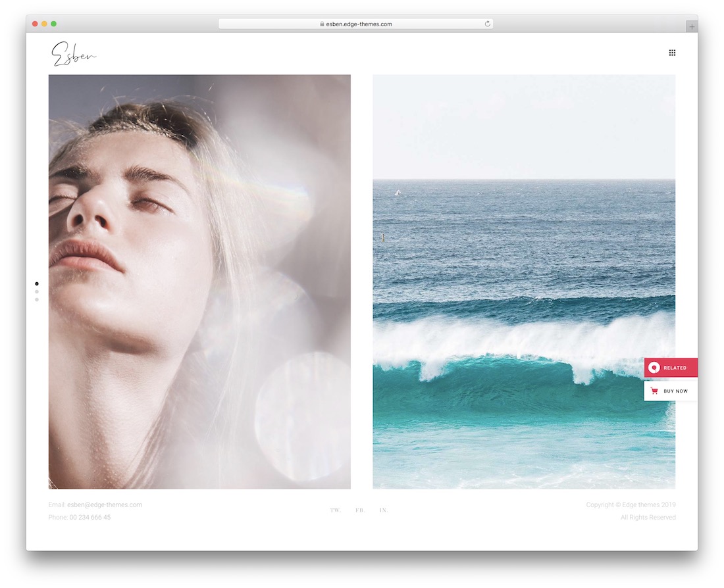This screenshot has width=724, height=588.
Task: Click the Related button's circle icon
Action: pyautogui.click(x=654, y=368)
